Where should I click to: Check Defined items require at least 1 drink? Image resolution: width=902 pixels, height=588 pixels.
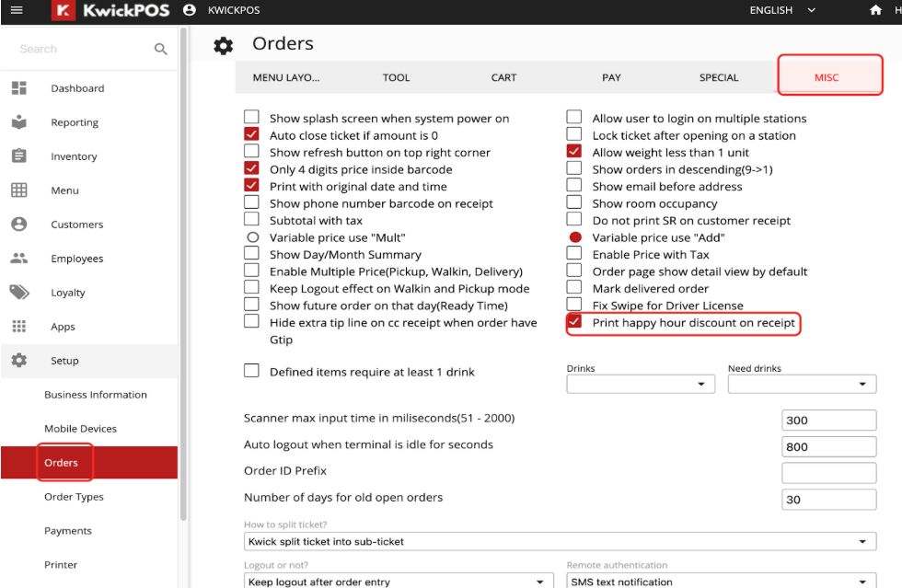(251, 370)
